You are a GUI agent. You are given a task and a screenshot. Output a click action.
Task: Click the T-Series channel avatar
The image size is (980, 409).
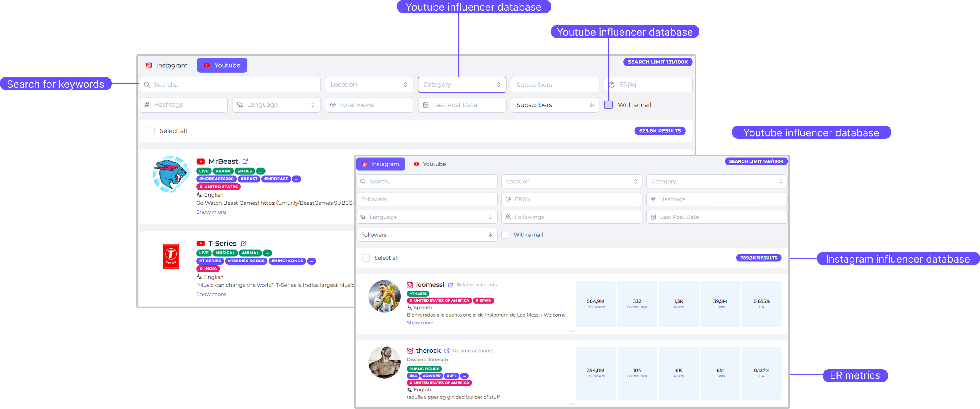point(171,256)
